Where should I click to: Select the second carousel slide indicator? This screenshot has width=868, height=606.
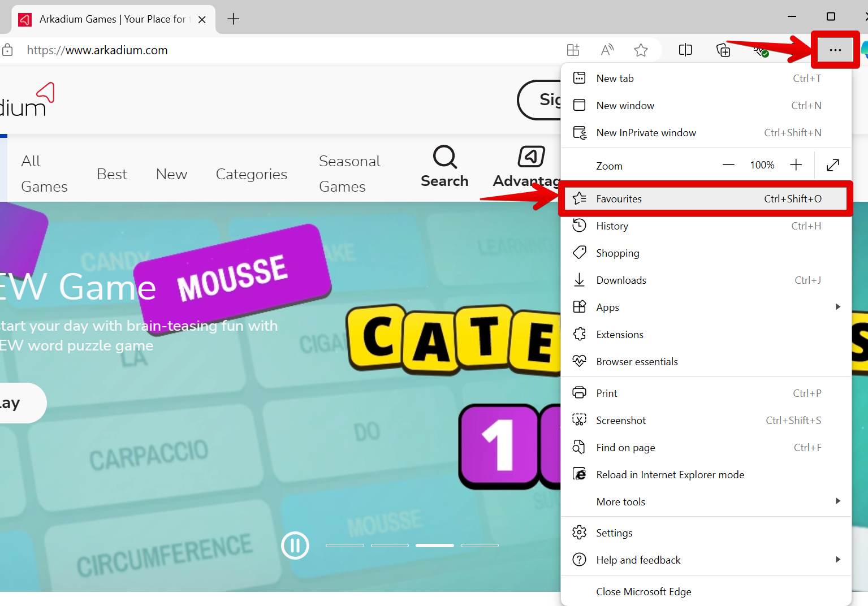click(x=390, y=546)
